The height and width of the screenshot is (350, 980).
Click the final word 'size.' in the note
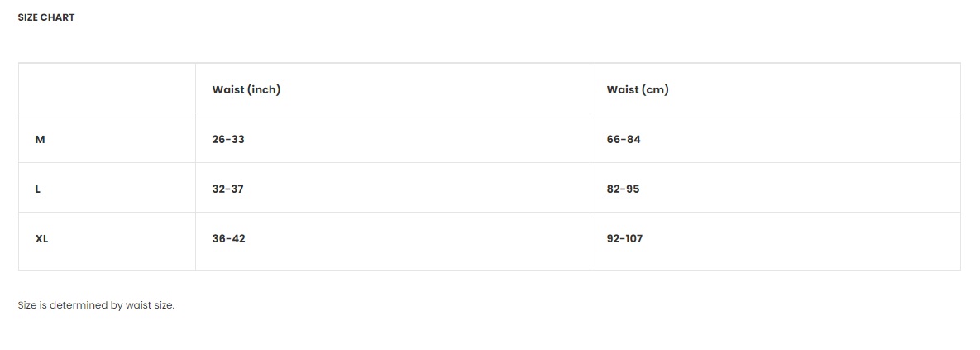tap(165, 305)
